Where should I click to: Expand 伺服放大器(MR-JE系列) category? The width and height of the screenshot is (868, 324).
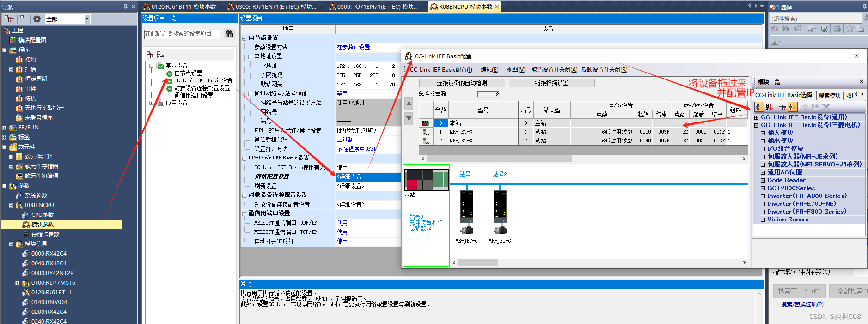763,157
